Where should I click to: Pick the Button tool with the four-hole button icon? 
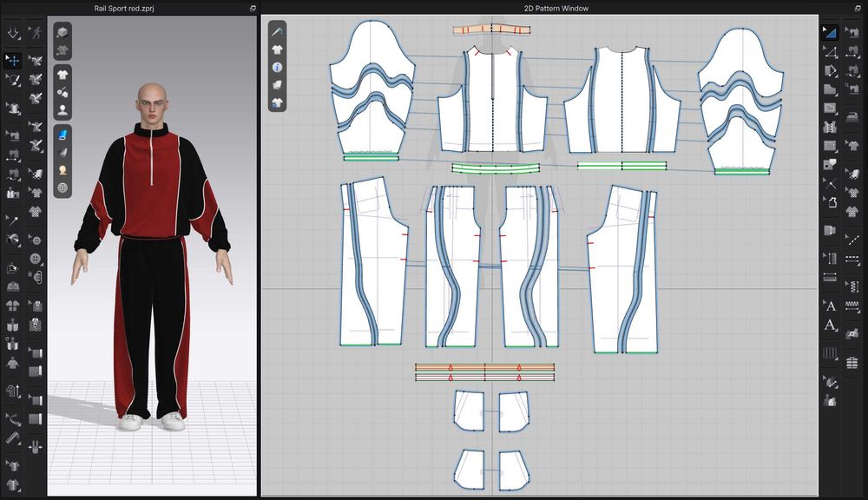pos(36,259)
